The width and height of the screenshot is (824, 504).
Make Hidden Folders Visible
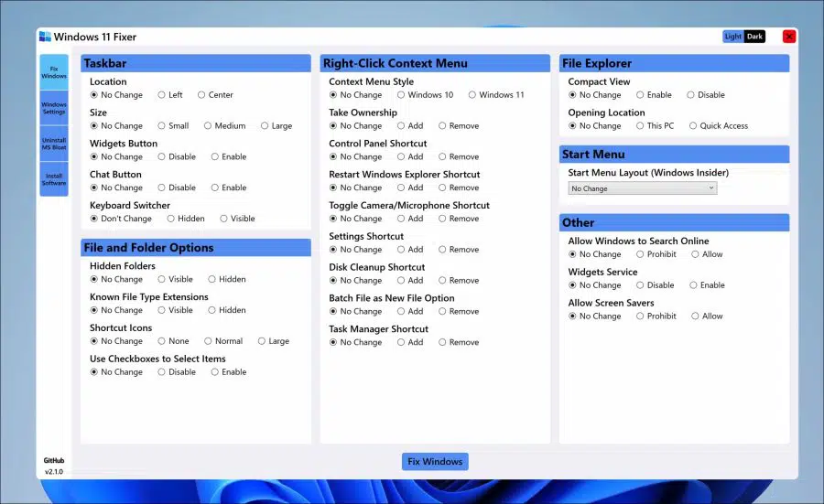click(176, 279)
